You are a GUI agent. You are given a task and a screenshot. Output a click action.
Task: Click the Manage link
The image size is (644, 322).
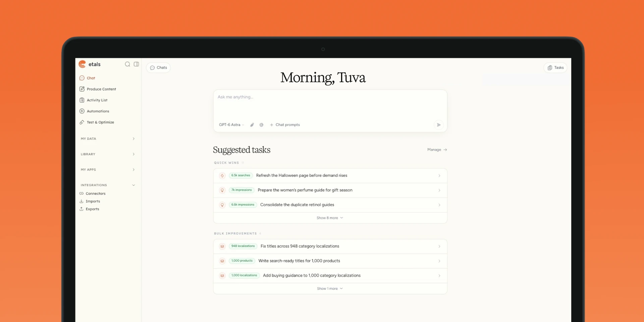pyautogui.click(x=437, y=150)
